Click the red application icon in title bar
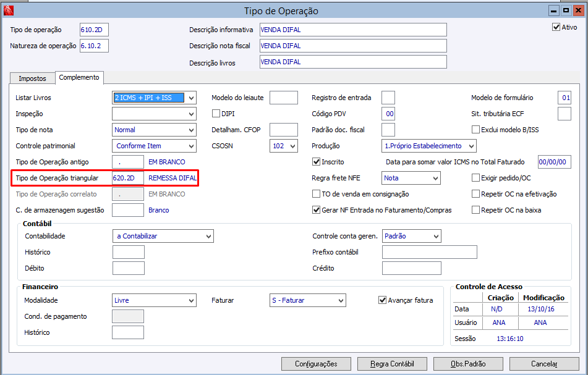 coord(8,11)
